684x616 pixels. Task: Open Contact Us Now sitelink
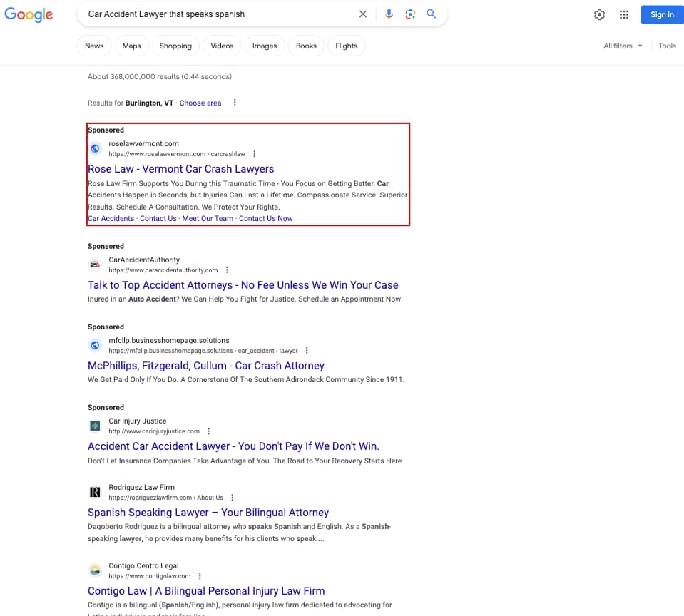(265, 218)
